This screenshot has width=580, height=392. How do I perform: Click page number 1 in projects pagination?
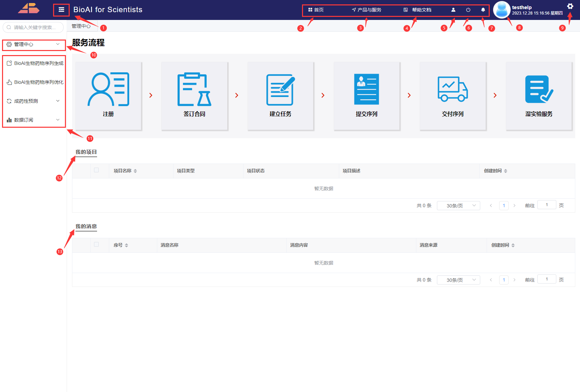(x=504, y=205)
